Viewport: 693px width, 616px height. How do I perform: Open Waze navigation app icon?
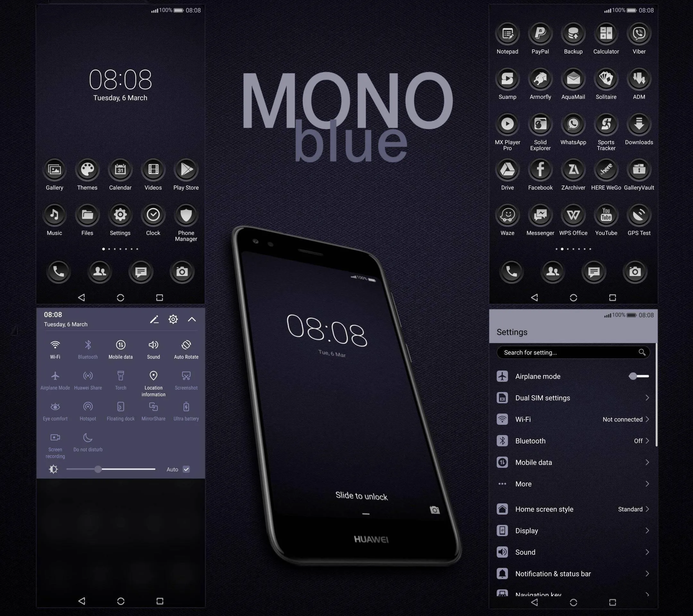[x=507, y=219]
